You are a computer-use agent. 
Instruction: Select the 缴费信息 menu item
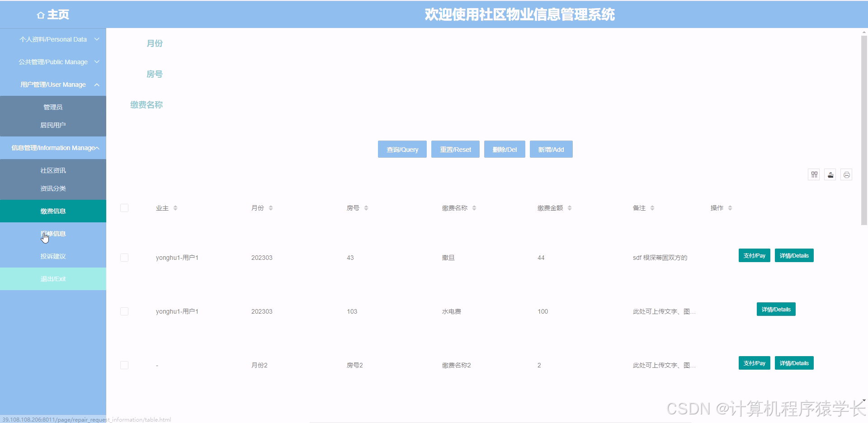(x=53, y=211)
